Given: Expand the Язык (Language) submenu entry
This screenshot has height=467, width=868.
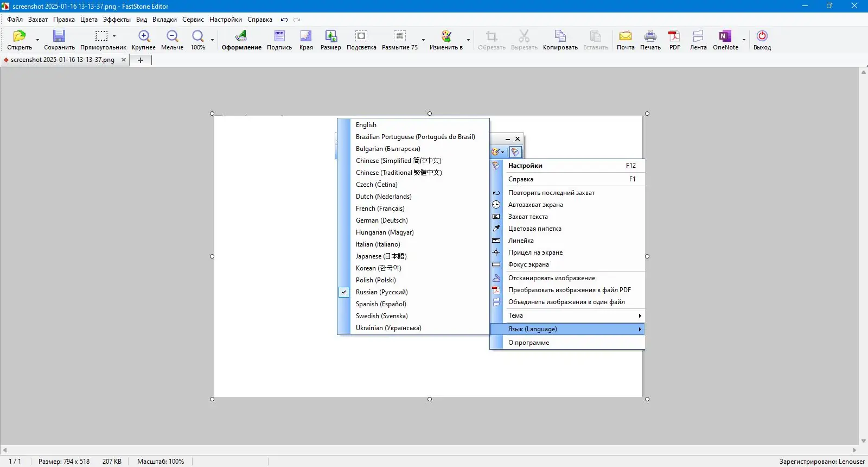Looking at the screenshot, I should pos(567,329).
